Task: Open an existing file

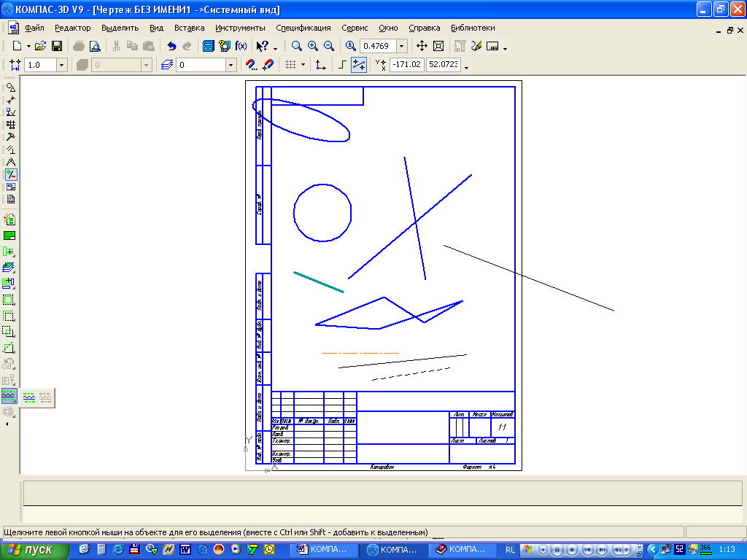Action: (41, 46)
